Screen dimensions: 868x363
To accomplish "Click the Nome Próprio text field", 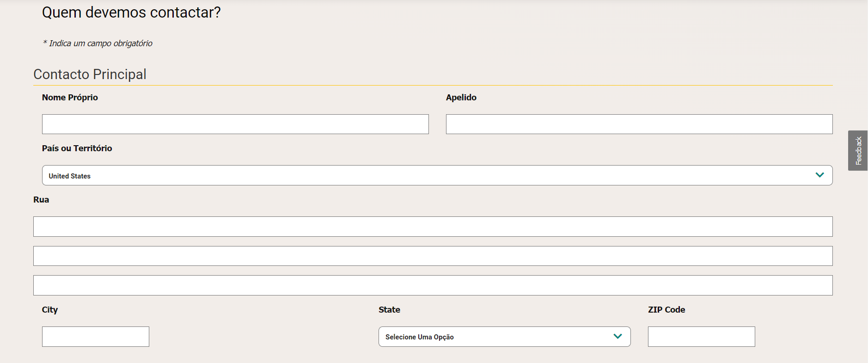I will point(235,124).
